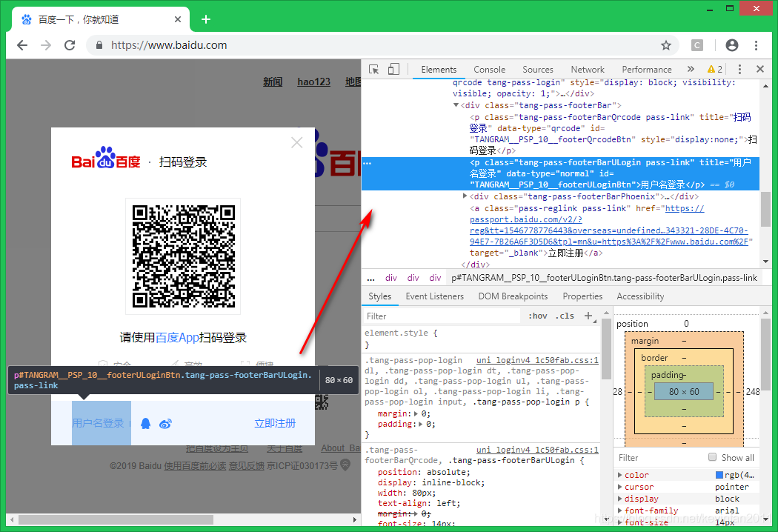Open the Event Listeners sub-tab
778x532 pixels.
point(435,296)
